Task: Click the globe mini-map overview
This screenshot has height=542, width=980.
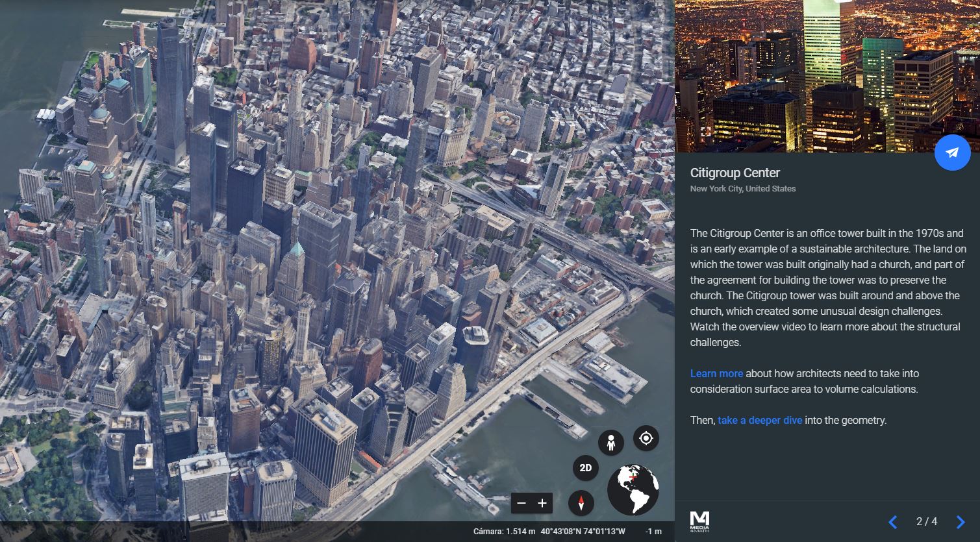Action: click(633, 489)
